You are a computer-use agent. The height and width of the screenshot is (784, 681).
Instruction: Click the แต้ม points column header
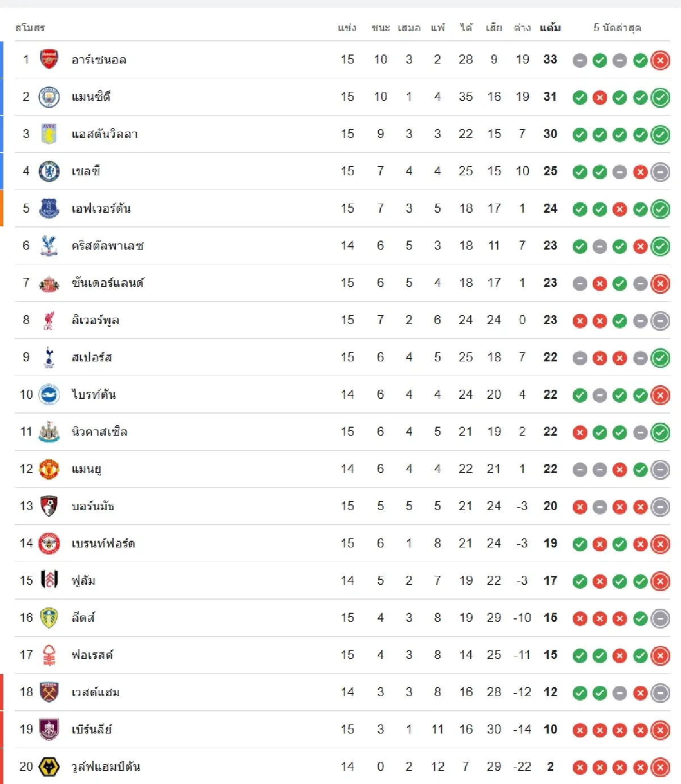(550, 27)
